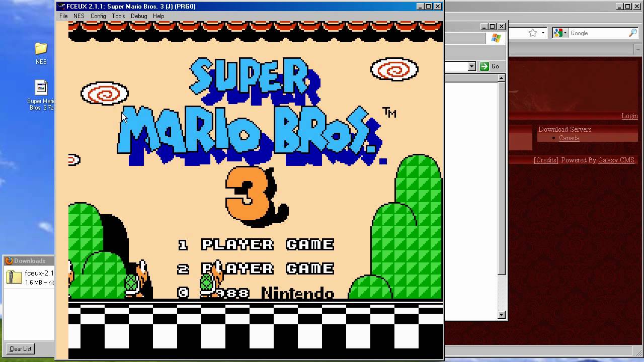Close the FCEUX emulator window

pos(437,7)
